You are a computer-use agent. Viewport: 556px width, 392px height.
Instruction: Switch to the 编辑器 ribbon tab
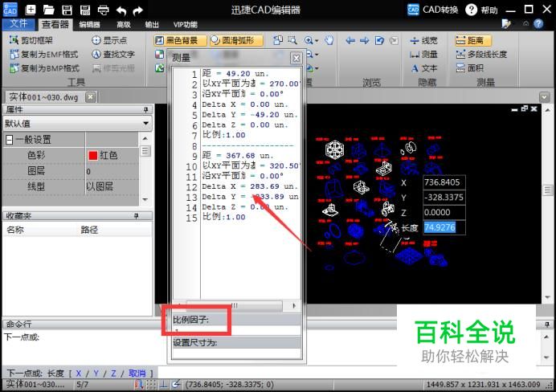tap(89, 24)
